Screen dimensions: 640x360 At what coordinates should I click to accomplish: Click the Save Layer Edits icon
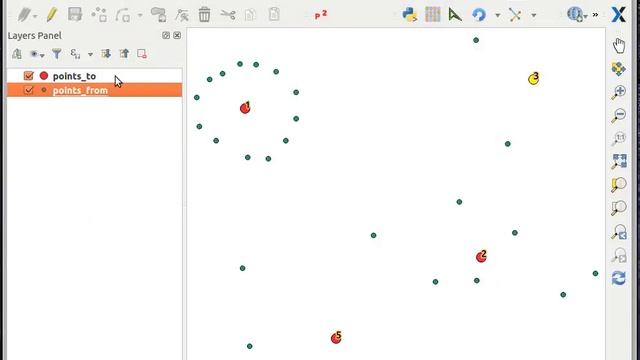coord(75,15)
